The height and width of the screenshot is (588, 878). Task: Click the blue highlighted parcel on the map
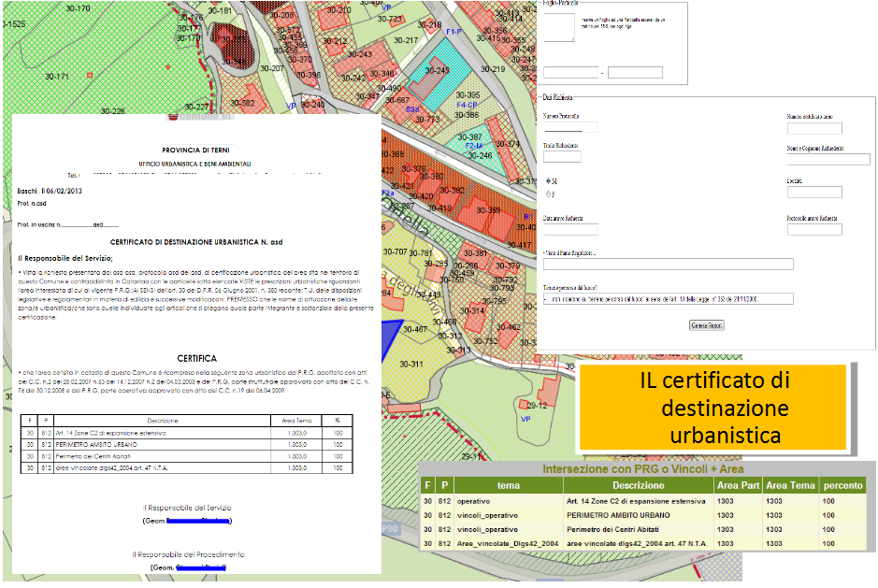pos(391,338)
